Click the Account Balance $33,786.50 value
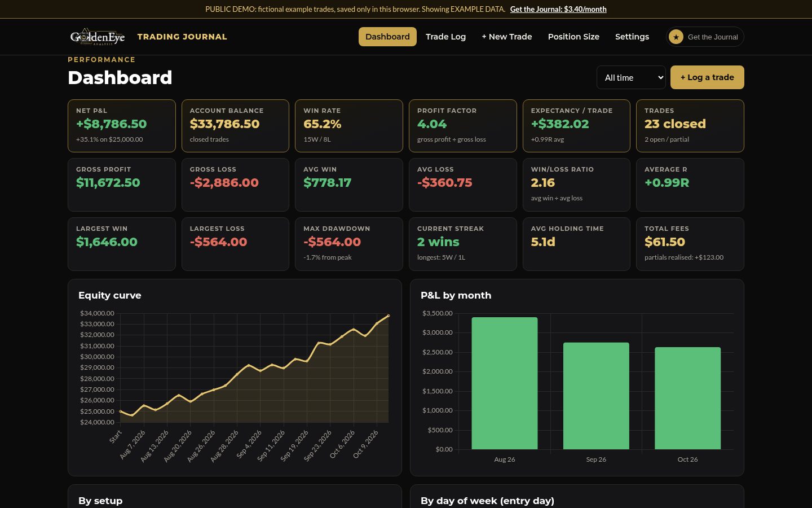The width and height of the screenshot is (812, 508). point(224,124)
